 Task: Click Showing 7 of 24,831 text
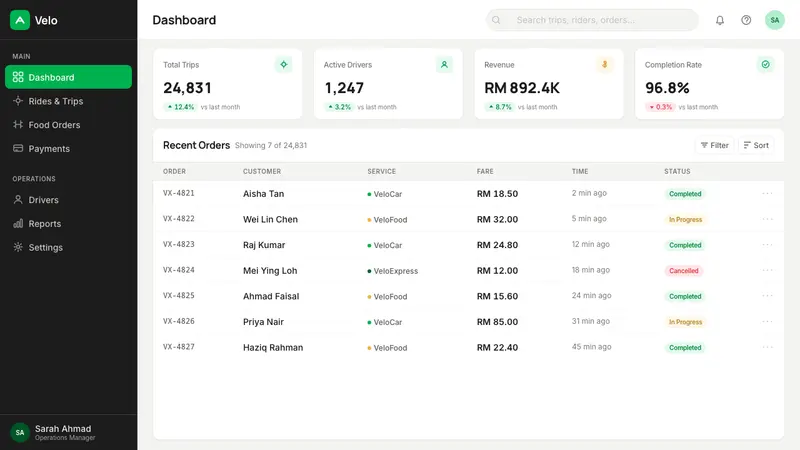(271, 145)
